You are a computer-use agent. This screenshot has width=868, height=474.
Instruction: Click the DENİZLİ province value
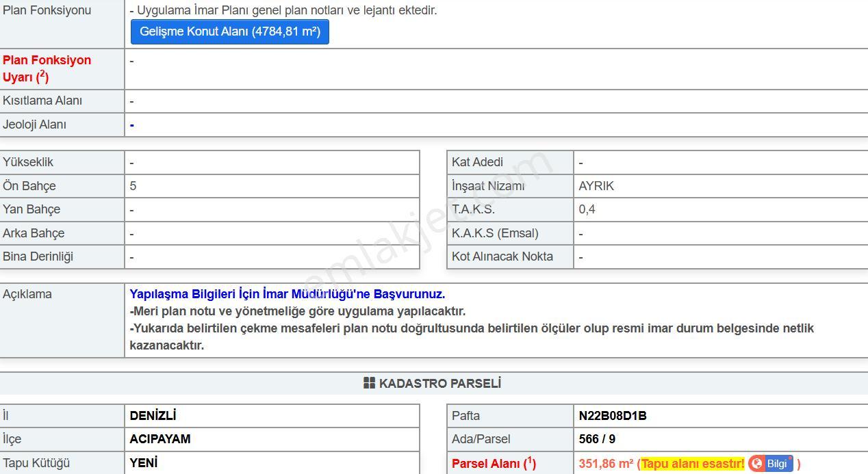[x=153, y=416]
